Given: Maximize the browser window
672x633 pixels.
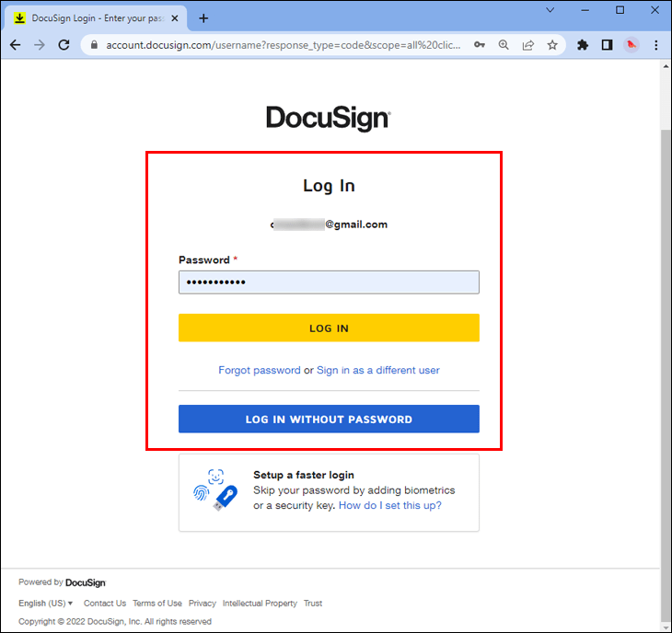Looking at the screenshot, I should pyautogui.click(x=620, y=10).
